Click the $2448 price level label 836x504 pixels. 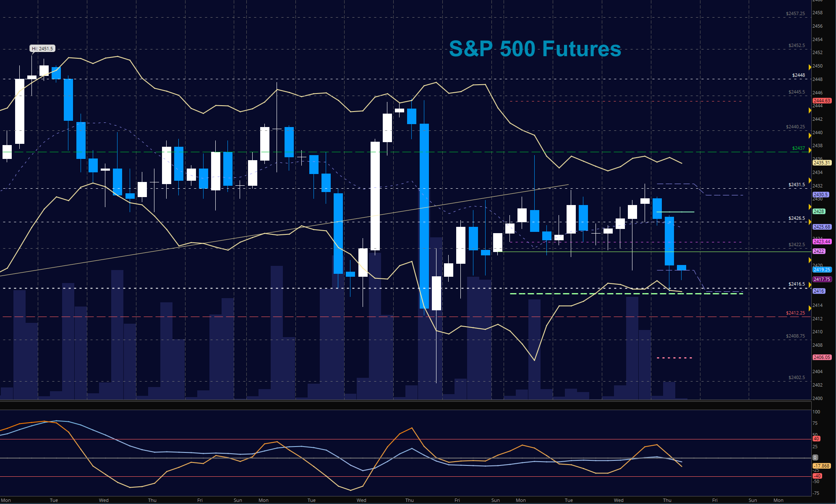(x=798, y=75)
